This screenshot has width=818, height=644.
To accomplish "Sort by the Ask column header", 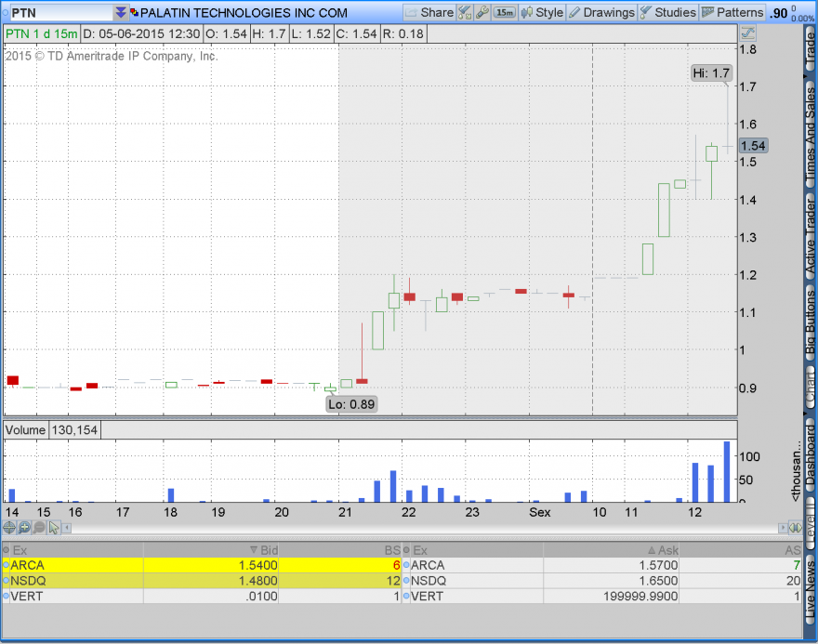I will pos(611,550).
